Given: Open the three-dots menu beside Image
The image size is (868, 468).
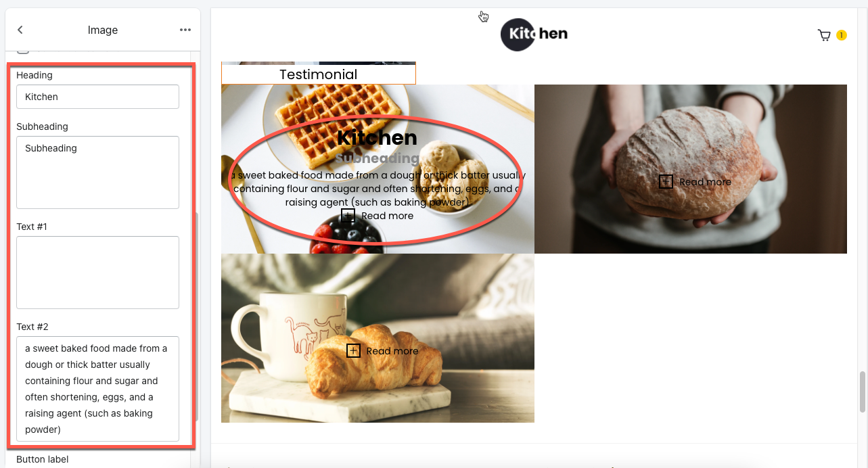Looking at the screenshot, I should click(x=185, y=30).
